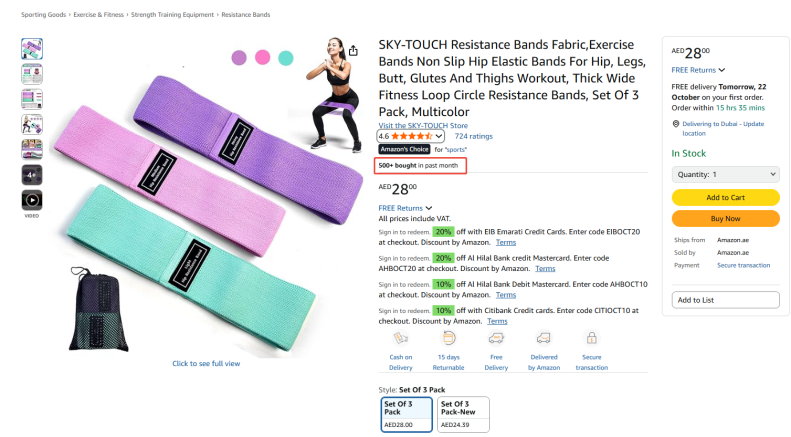Click the Free Delivery truck icon
This screenshot has width=791, height=437.
496,338
